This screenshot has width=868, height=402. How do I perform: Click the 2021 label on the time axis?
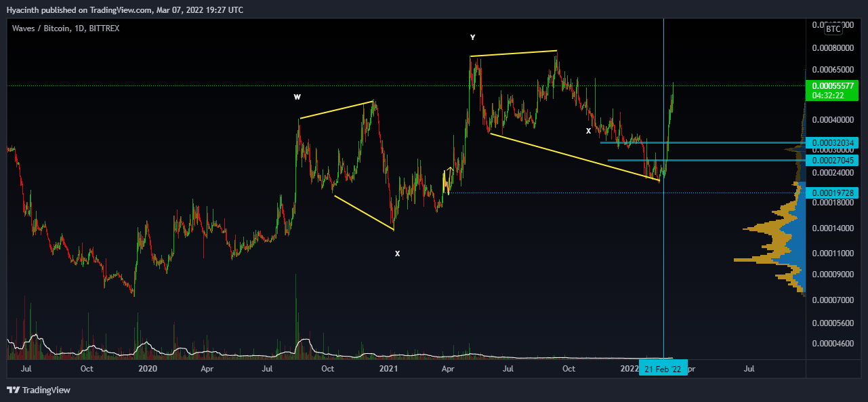click(x=388, y=369)
